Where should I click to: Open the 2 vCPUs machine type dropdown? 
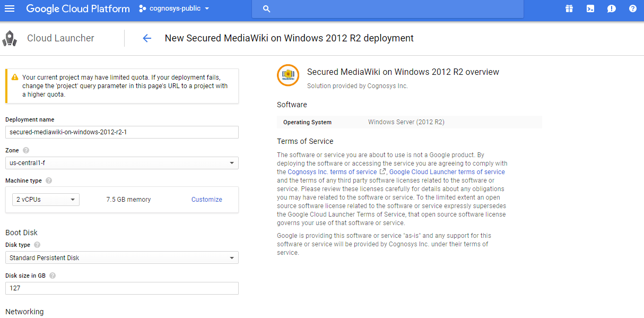45,199
